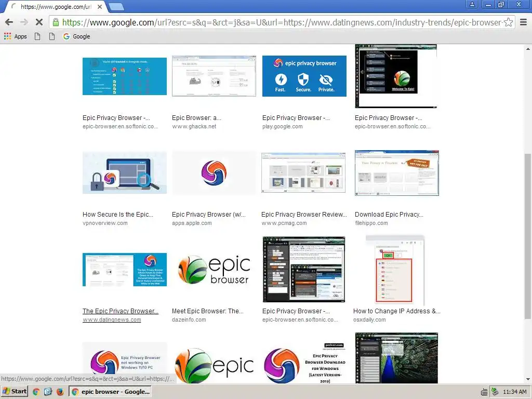Image resolution: width=532 pixels, height=399 pixels.
Task: Click the play.google.com source text
Action: 282,127
